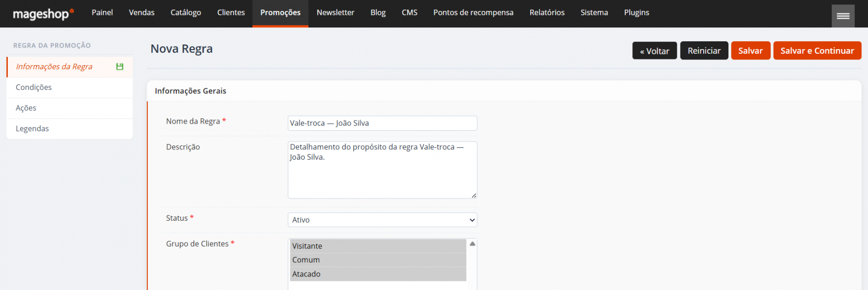Switch to the Ações tab
Image resolution: width=868 pixels, height=290 pixels.
click(26, 108)
